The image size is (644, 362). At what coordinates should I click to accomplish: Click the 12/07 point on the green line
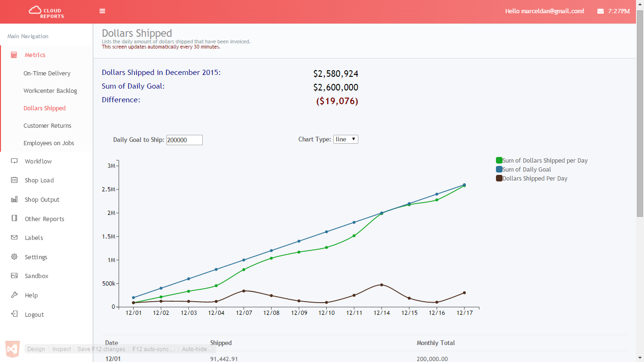pyautogui.click(x=244, y=270)
